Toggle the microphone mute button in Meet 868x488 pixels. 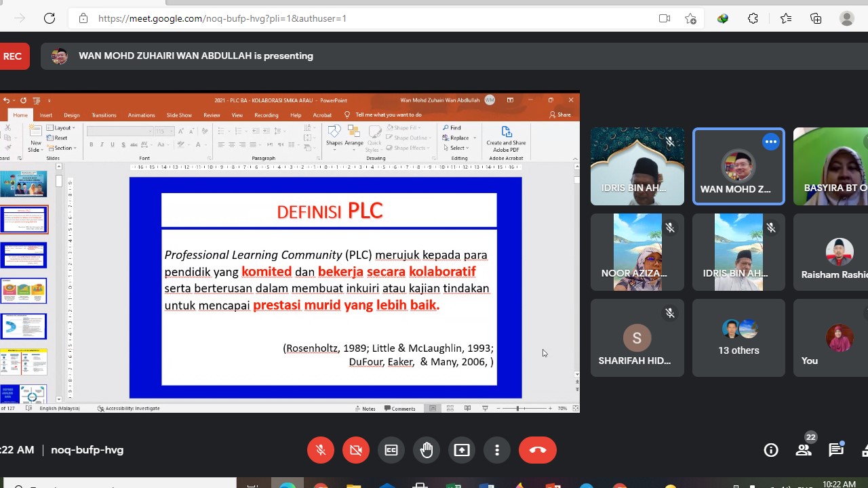point(321,450)
